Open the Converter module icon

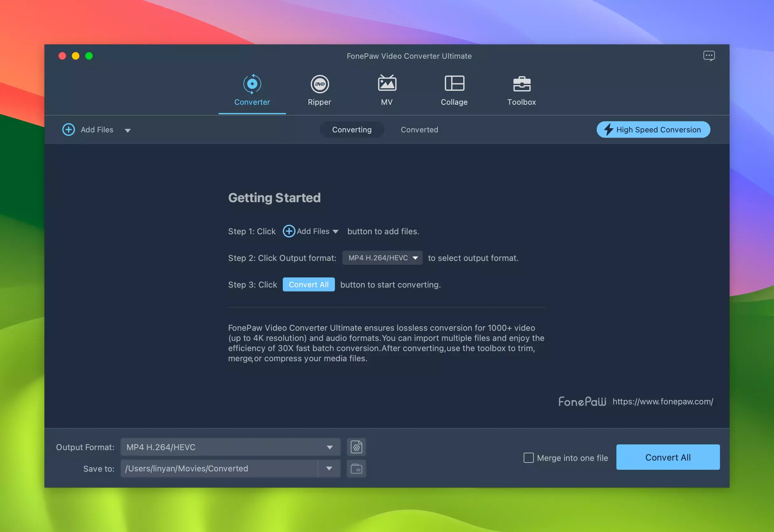[x=252, y=84]
